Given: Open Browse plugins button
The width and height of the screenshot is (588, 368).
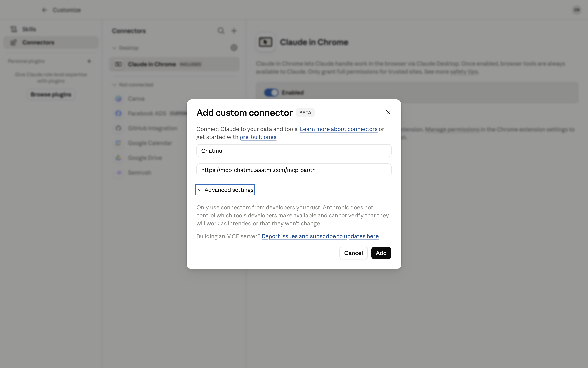Looking at the screenshot, I should pos(51,94).
